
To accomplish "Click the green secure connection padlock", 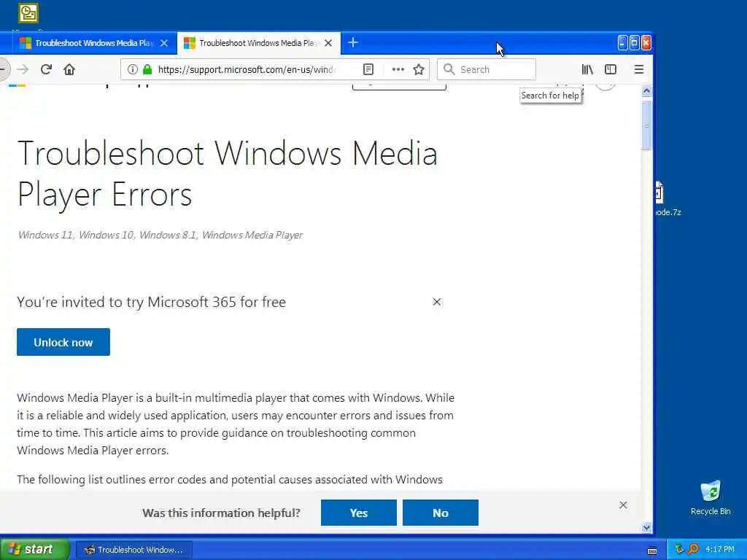I will click(x=147, y=69).
